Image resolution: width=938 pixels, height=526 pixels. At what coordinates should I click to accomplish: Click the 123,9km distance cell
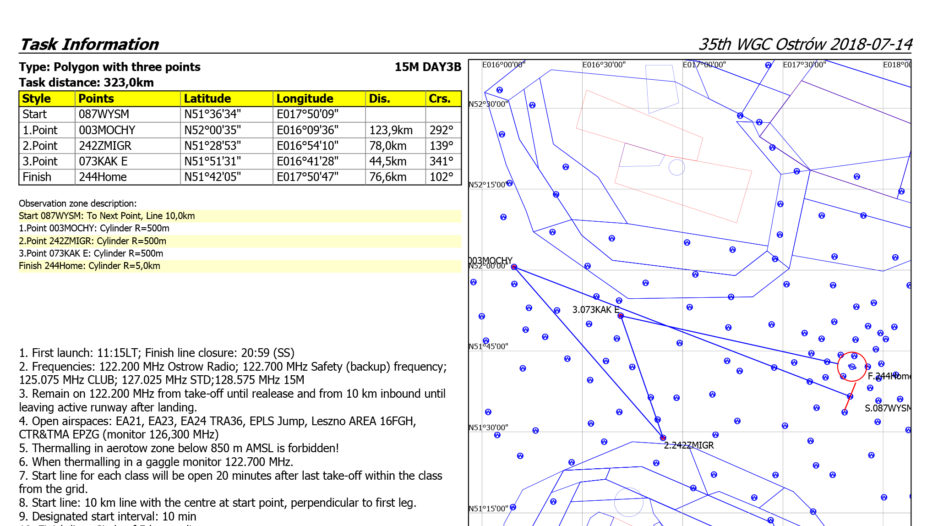(394, 130)
